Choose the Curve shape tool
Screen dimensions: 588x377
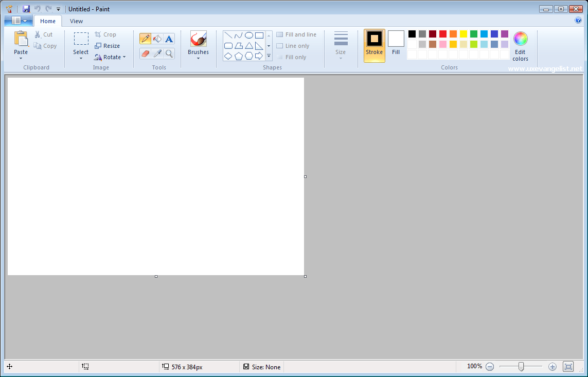click(239, 35)
